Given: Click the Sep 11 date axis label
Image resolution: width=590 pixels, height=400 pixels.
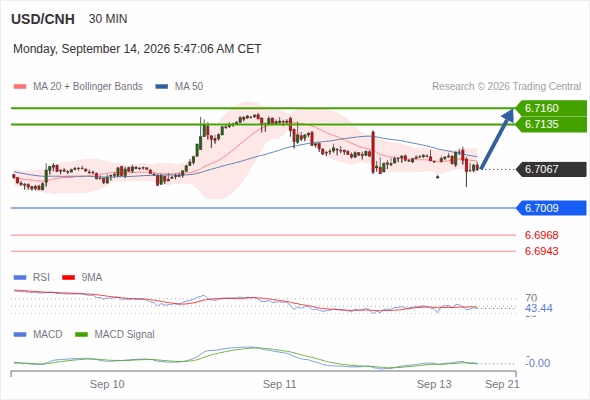Looking at the screenshot, I should pyautogui.click(x=280, y=384).
